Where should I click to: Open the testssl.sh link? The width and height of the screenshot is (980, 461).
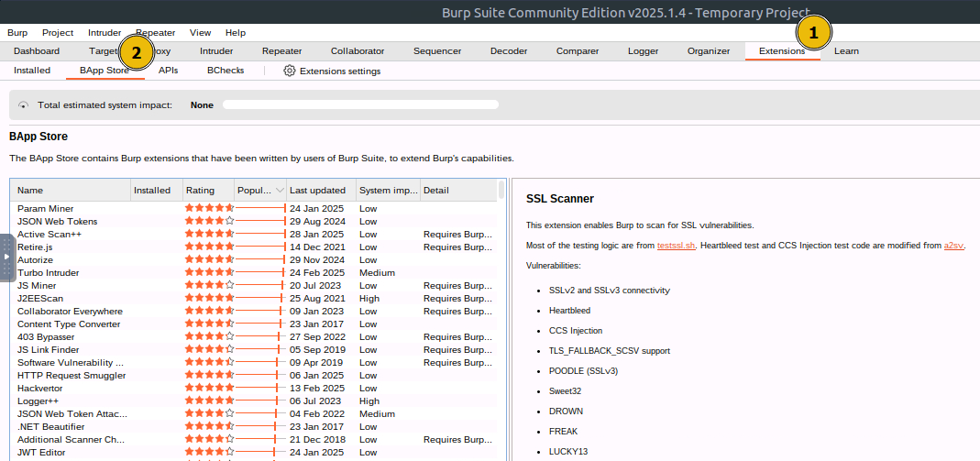click(x=677, y=246)
